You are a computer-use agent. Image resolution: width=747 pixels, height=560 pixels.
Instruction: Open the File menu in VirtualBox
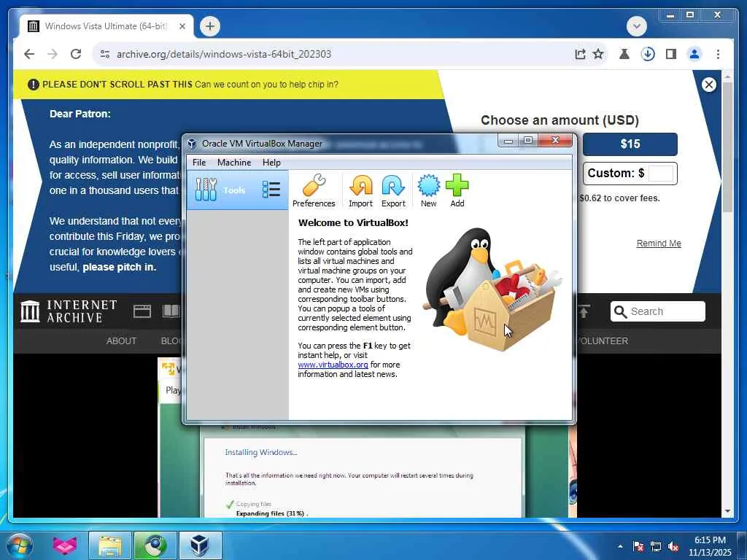coord(199,163)
